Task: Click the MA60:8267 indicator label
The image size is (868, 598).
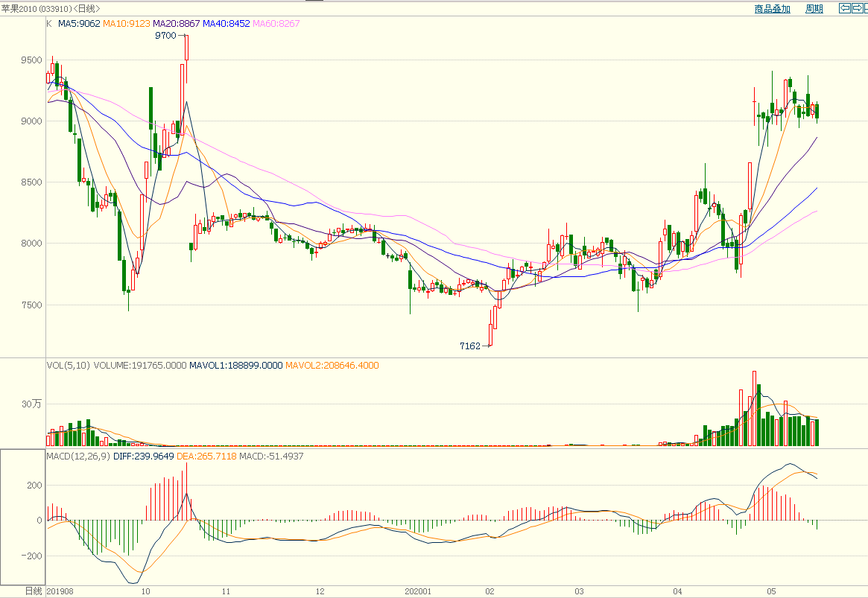Action: pyautogui.click(x=276, y=23)
